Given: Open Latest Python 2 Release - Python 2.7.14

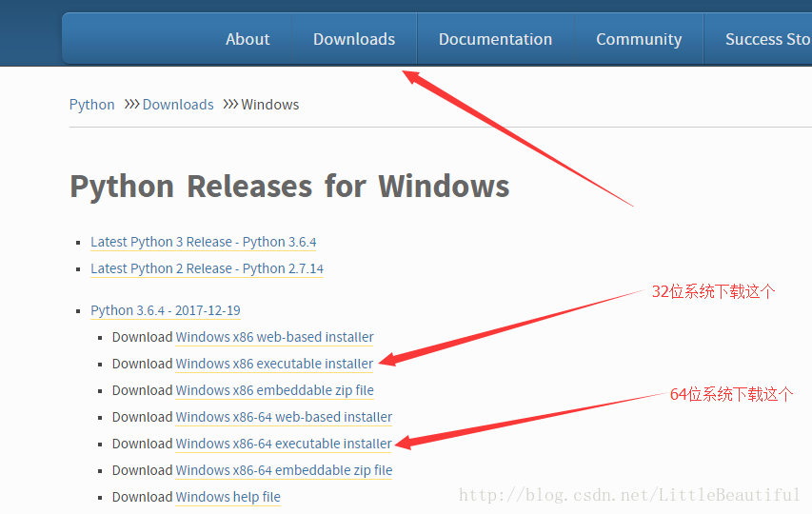Looking at the screenshot, I should click(x=208, y=268).
